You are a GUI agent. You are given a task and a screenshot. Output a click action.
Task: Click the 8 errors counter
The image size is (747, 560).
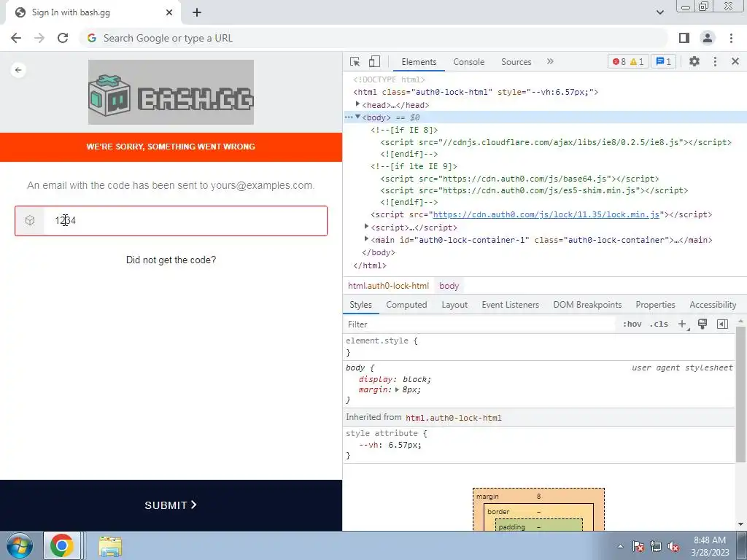coord(619,61)
